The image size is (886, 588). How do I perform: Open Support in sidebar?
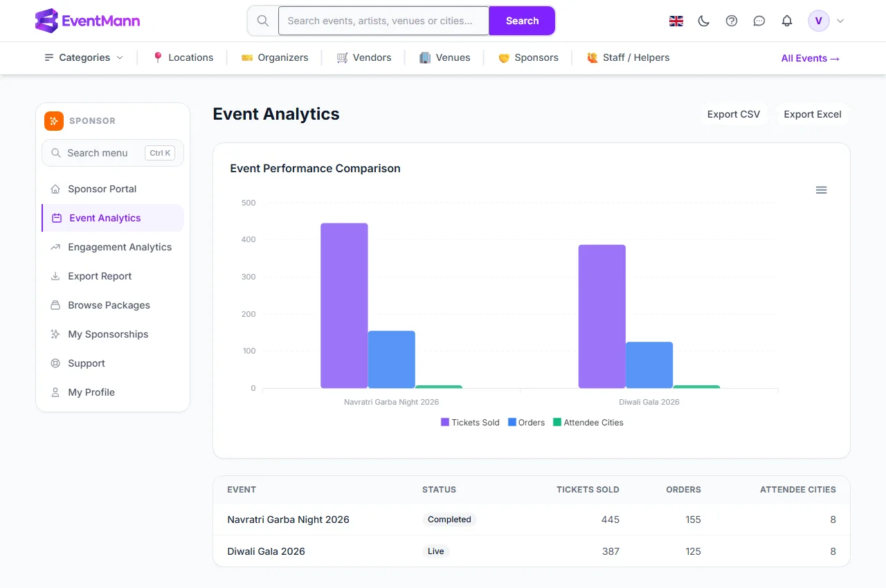point(113,363)
